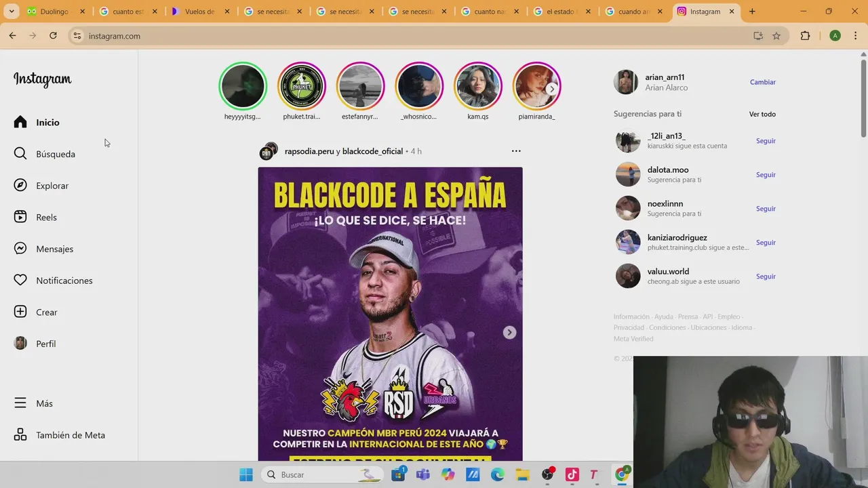The image size is (868, 488).
Task: Follow valuu.world with Seguir
Action: (x=766, y=277)
